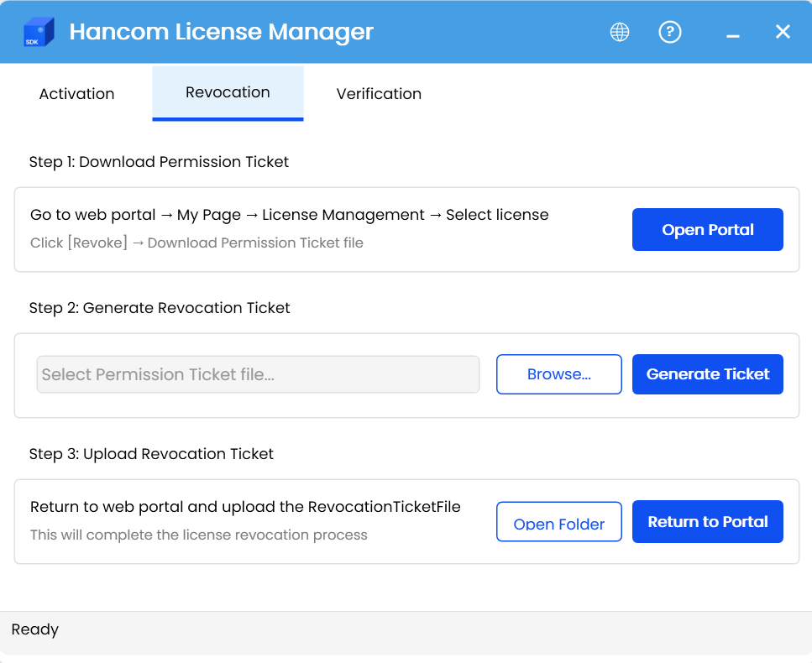Open the language globe icon
Viewport: 812px width, 663px height.
point(619,32)
